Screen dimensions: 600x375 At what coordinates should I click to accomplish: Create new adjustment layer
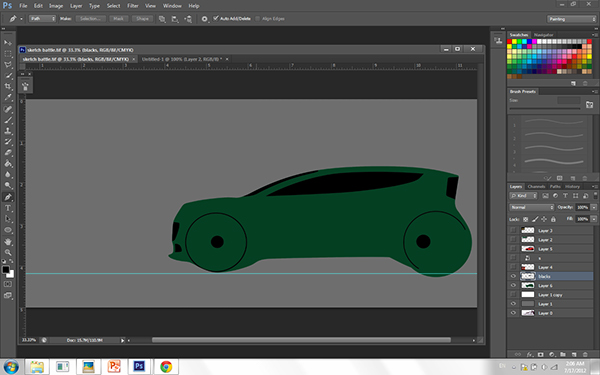(552, 354)
